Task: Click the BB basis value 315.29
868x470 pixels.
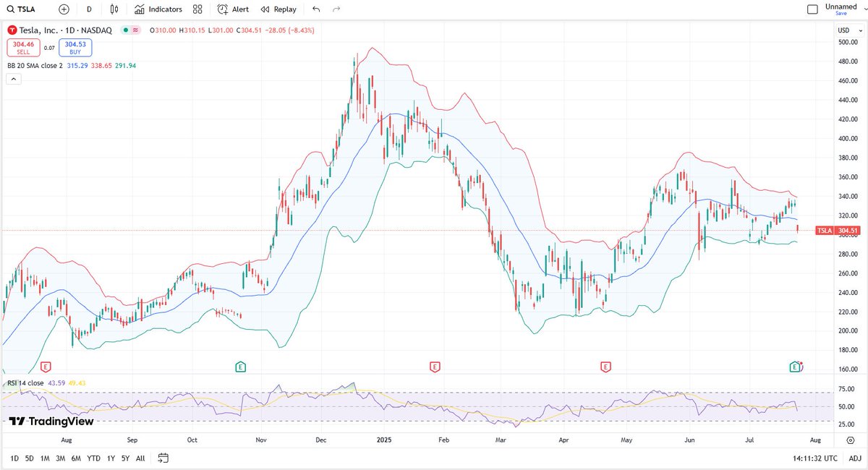Action: tap(77, 66)
